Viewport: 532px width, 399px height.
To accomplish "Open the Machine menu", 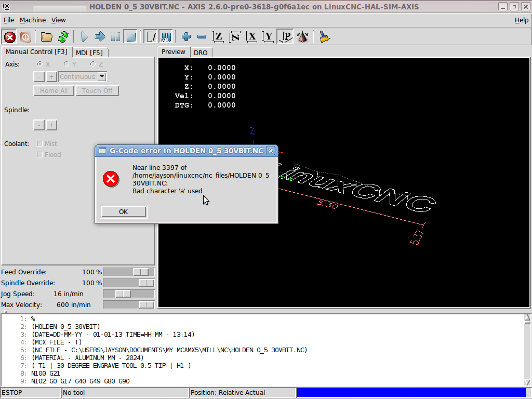I will pyautogui.click(x=33, y=20).
